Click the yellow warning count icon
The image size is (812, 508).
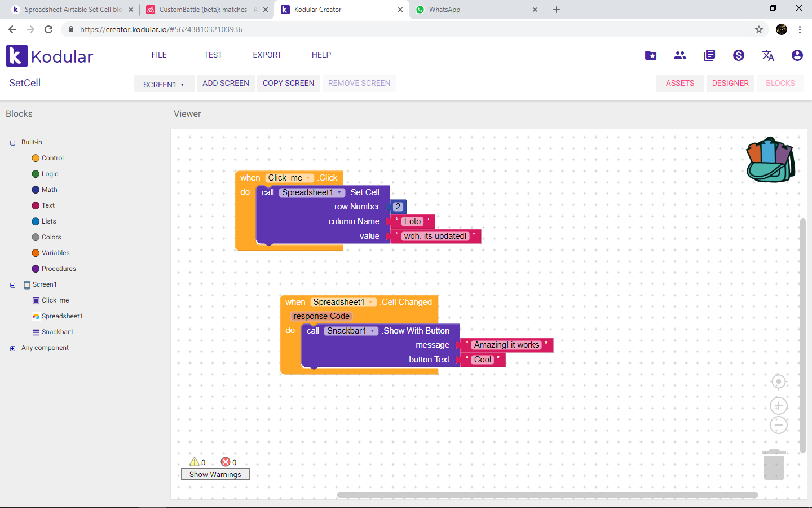tap(195, 462)
